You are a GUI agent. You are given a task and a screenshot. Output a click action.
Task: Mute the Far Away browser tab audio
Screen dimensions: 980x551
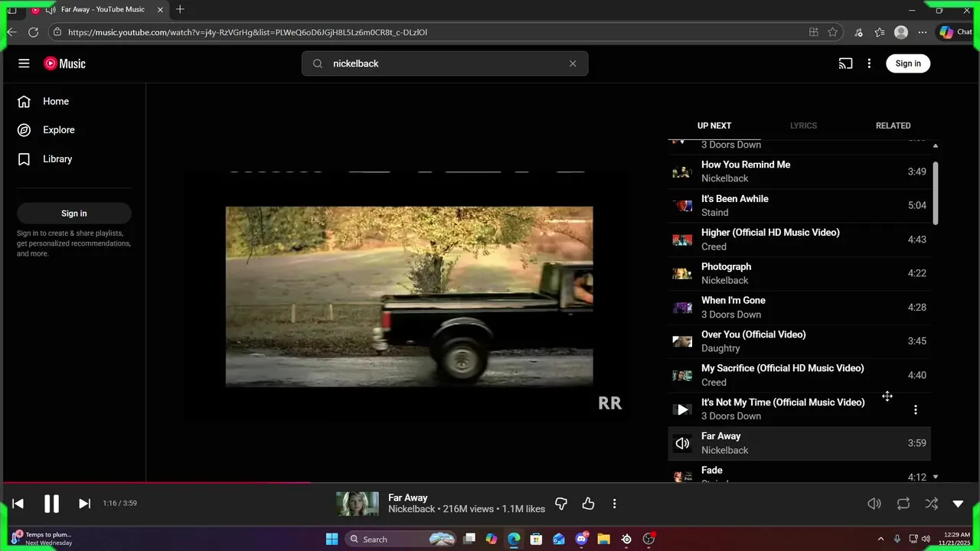50,10
